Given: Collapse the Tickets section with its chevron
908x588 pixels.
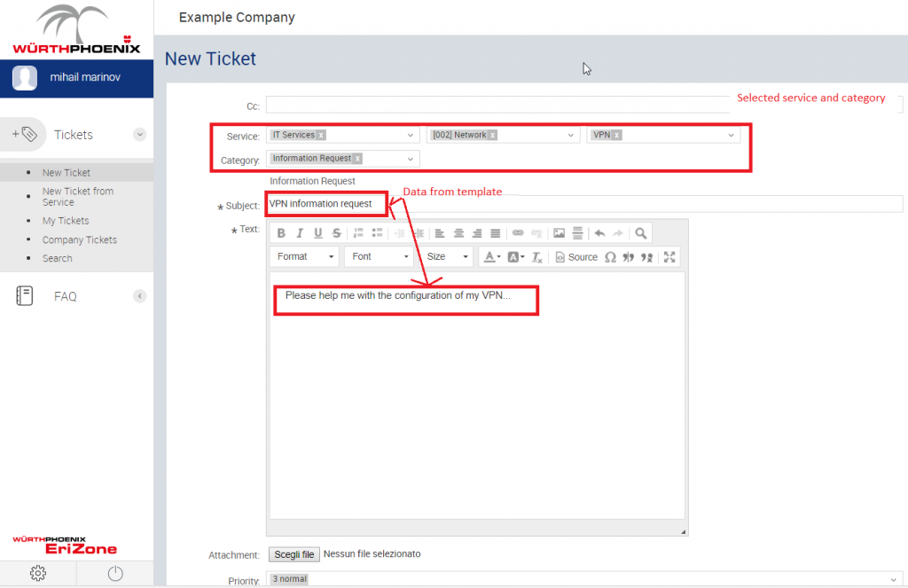Looking at the screenshot, I should (x=139, y=134).
